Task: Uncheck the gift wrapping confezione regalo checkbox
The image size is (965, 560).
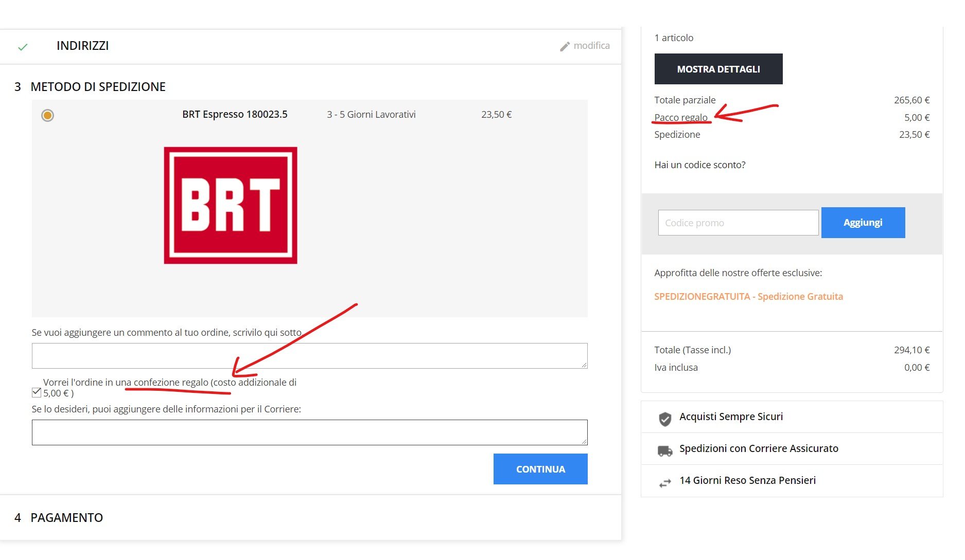Action: pos(36,392)
